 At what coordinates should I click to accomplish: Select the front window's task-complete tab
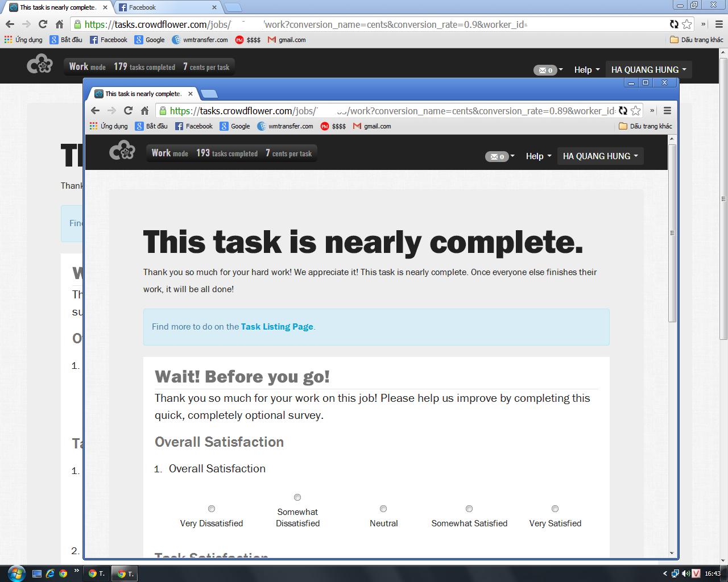(x=143, y=94)
